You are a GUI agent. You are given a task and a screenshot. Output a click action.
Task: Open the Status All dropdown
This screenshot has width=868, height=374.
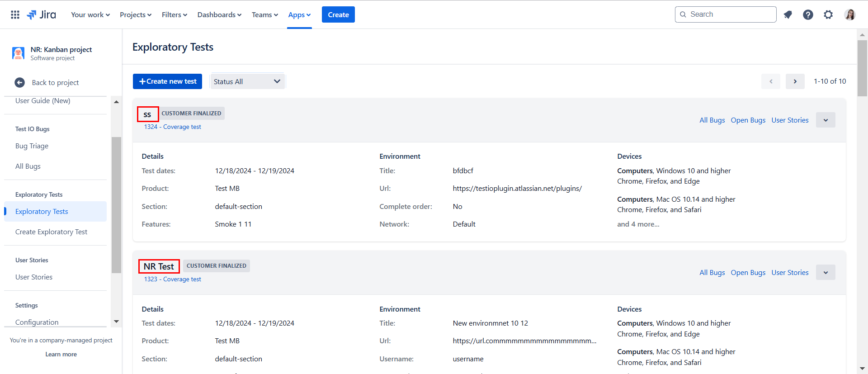pyautogui.click(x=247, y=81)
